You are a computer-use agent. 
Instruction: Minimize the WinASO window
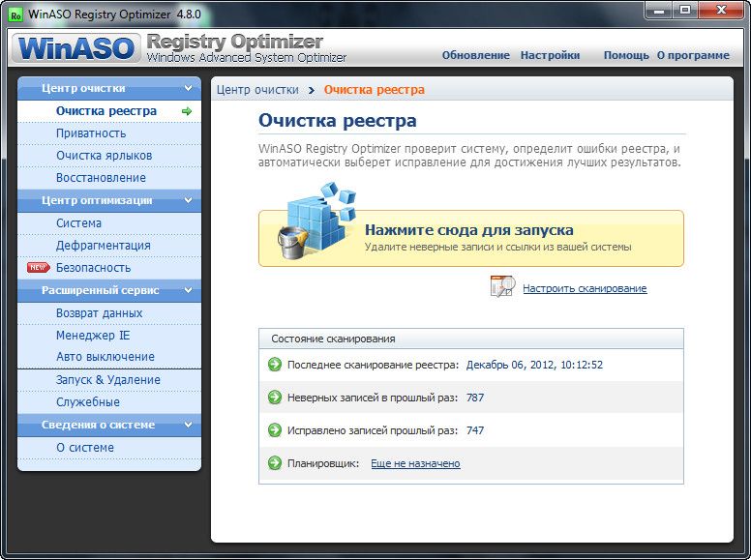tap(659, 10)
